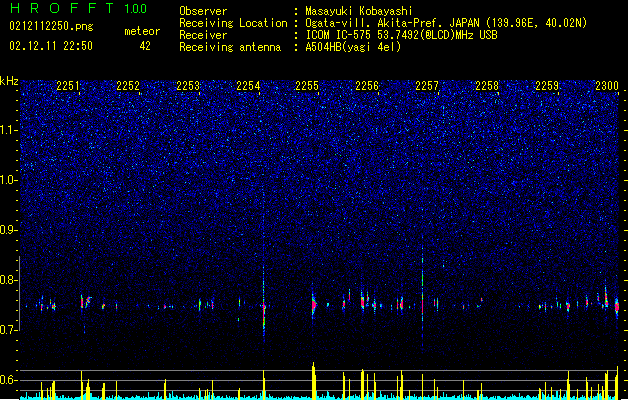Click the timestamp 02.12.11 22:50
This screenshot has height=400, width=629.
click(51, 46)
